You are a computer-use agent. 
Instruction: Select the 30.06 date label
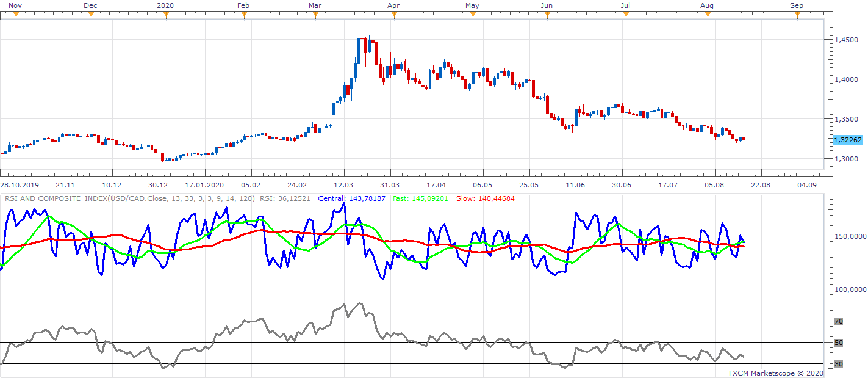coord(622,184)
